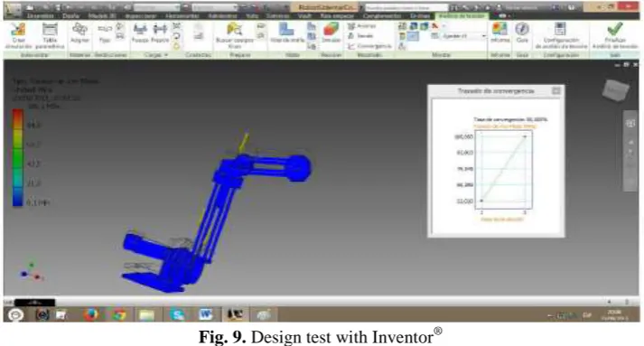The width and height of the screenshot is (644, 346).
Task: Switch to the Vista tab
Action: click(252, 16)
